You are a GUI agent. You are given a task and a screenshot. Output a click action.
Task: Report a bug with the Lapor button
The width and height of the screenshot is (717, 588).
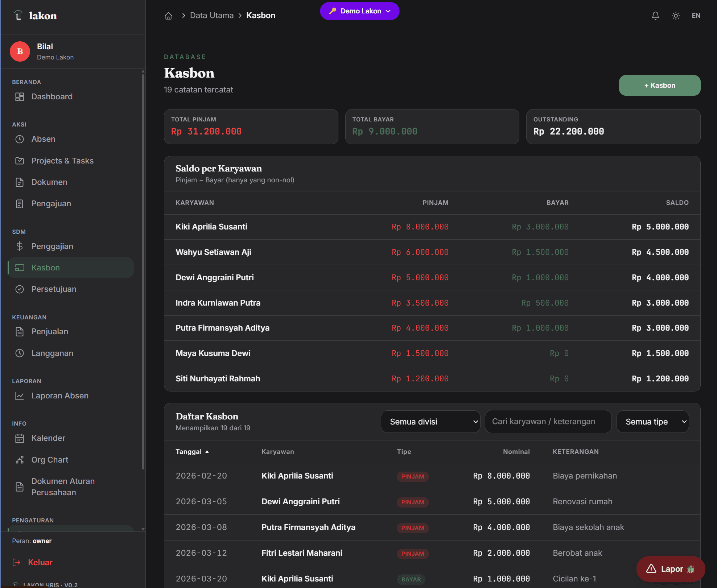[671, 569]
